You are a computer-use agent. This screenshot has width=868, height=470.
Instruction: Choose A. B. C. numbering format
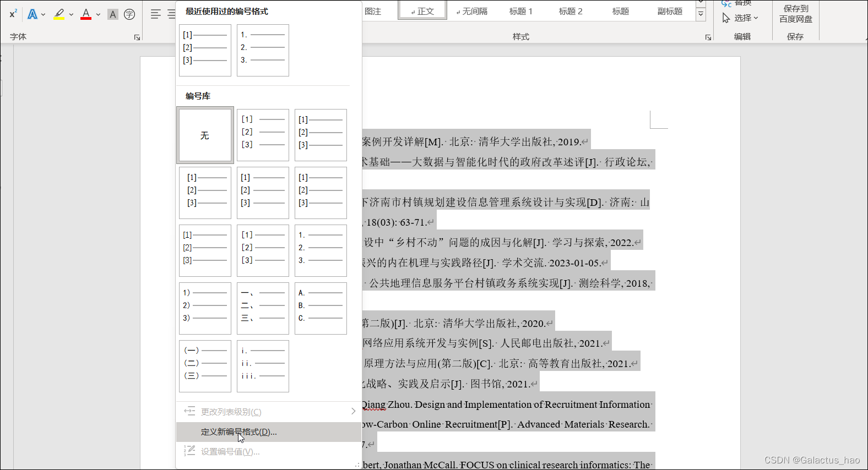(321, 308)
